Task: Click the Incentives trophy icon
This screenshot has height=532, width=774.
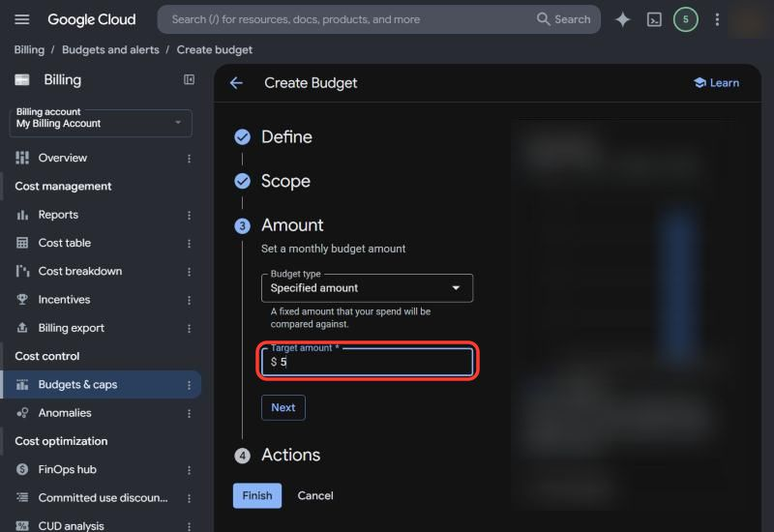Action: point(22,299)
